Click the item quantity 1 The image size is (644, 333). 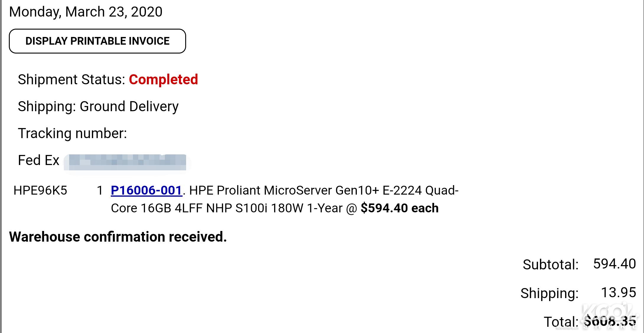click(x=100, y=190)
